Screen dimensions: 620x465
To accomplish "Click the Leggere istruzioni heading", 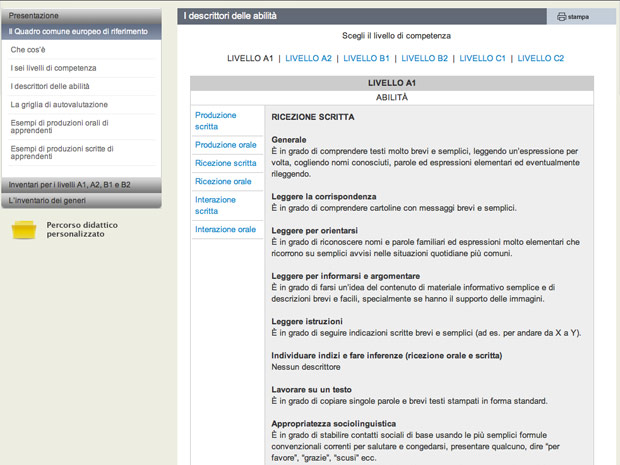I will click(x=307, y=321).
